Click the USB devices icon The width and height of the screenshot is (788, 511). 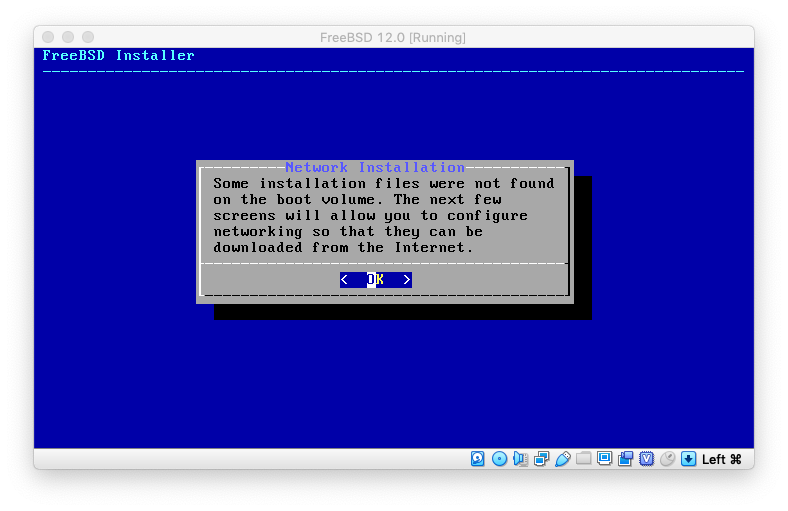coord(562,459)
